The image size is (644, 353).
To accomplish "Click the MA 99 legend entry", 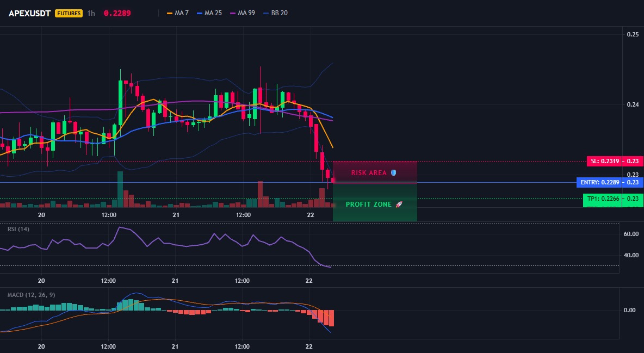I will coord(243,13).
